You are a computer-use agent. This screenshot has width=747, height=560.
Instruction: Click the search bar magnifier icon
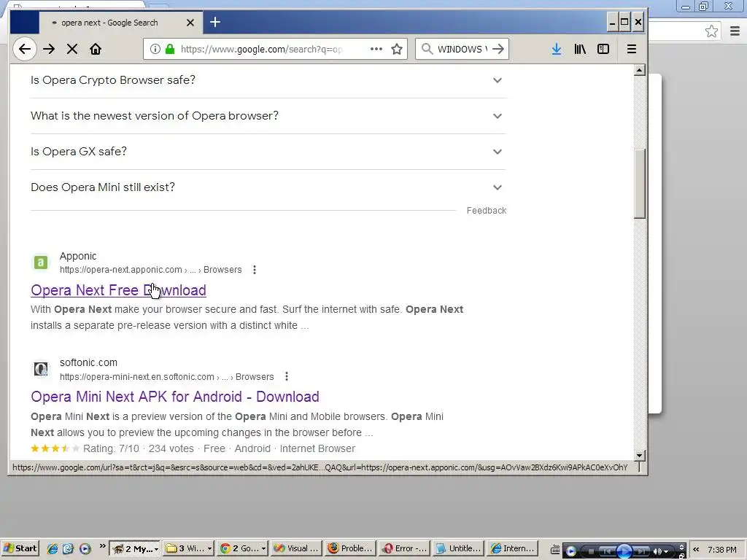tap(427, 49)
